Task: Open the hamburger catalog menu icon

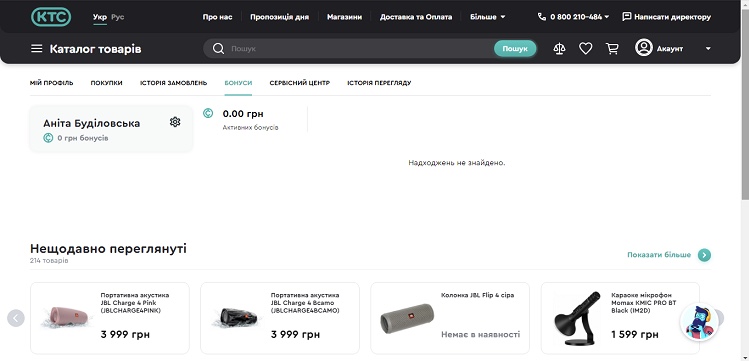Action: point(37,49)
